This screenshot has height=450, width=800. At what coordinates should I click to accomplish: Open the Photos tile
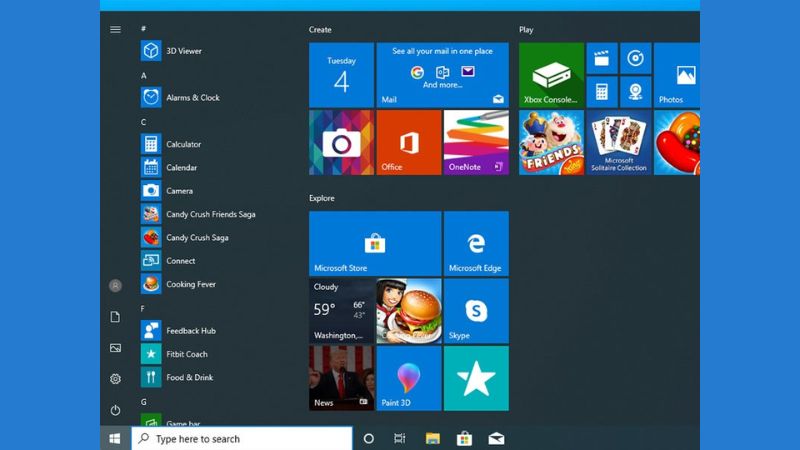(677, 75)
